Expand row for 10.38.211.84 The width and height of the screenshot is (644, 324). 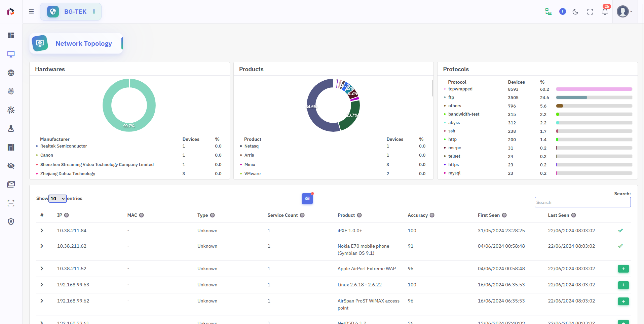[42, 231]
